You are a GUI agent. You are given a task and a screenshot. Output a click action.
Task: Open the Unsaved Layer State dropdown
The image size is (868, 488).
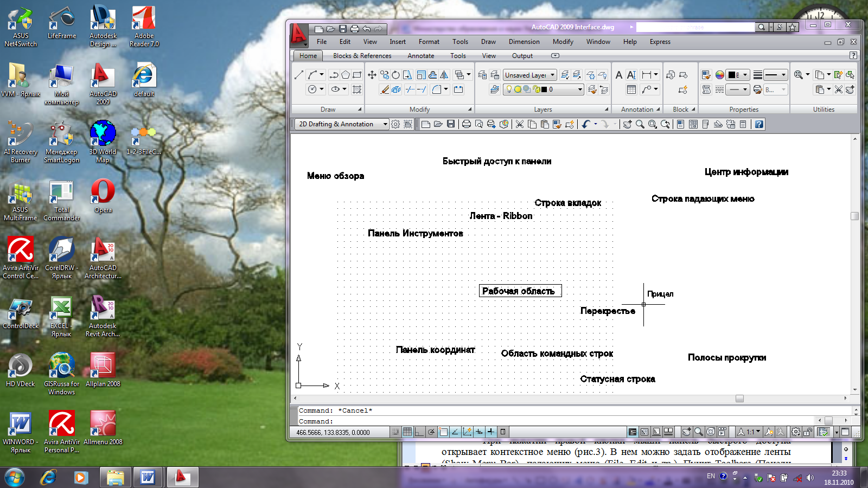pyautogui.click(x=530, y=75)
